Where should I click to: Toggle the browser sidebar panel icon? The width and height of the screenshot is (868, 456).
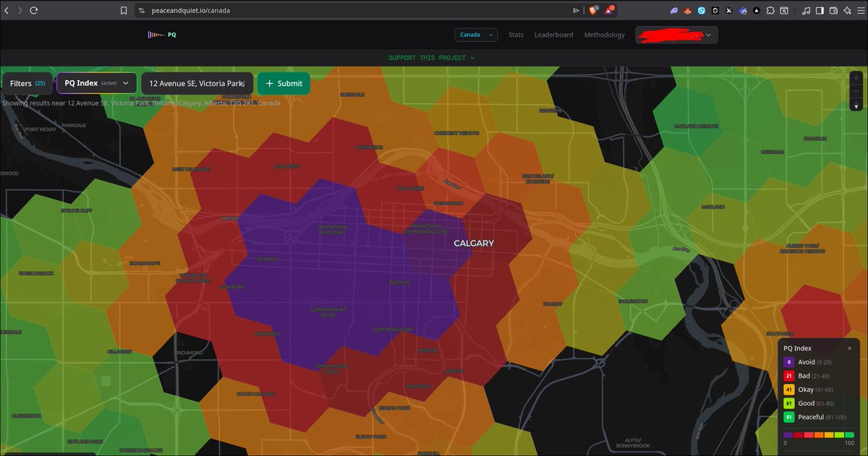(x=820, y=11)
